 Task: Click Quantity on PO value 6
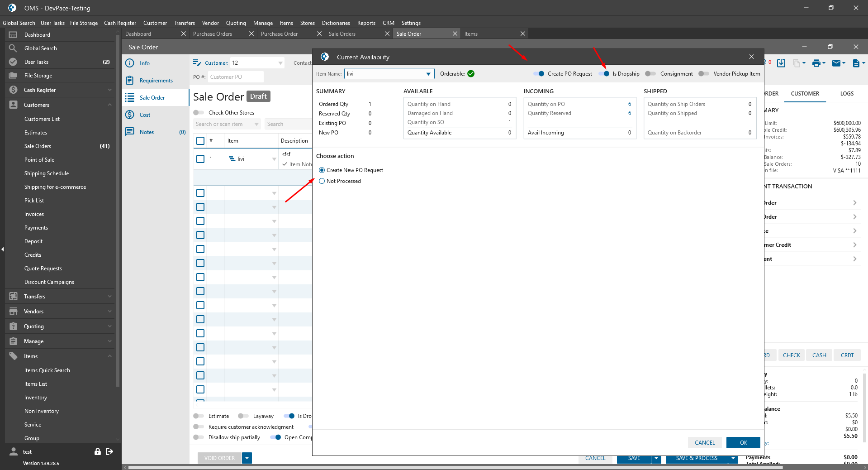(x=629, y=104)
